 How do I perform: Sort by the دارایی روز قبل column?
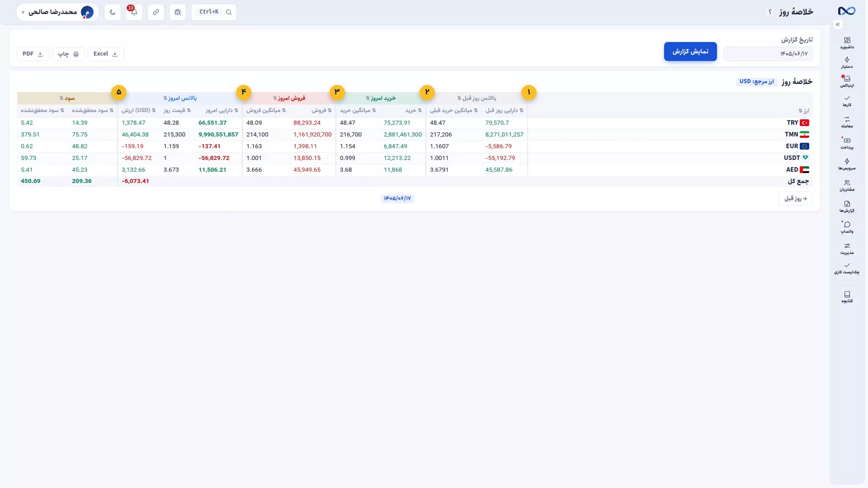505,111
